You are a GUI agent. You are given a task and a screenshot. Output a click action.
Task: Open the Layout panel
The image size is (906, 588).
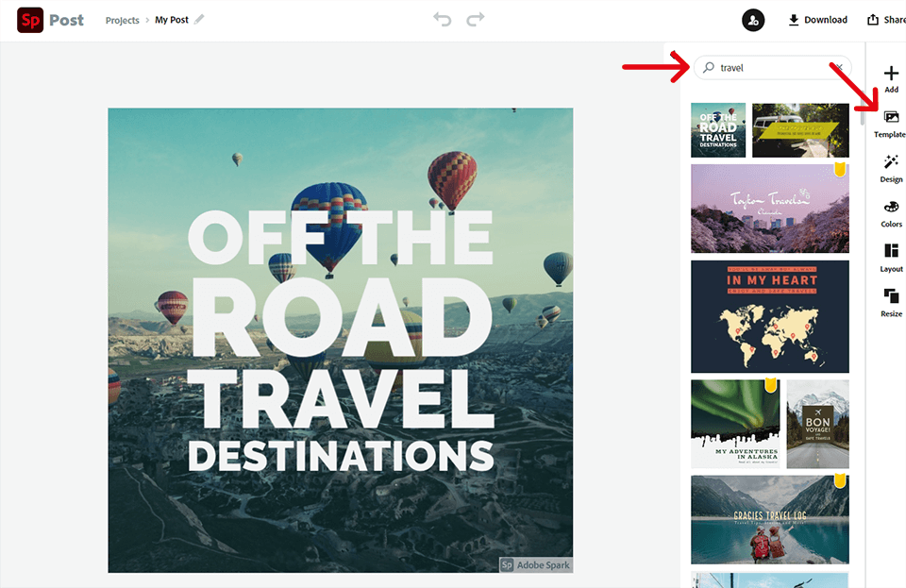pos(891,259)
